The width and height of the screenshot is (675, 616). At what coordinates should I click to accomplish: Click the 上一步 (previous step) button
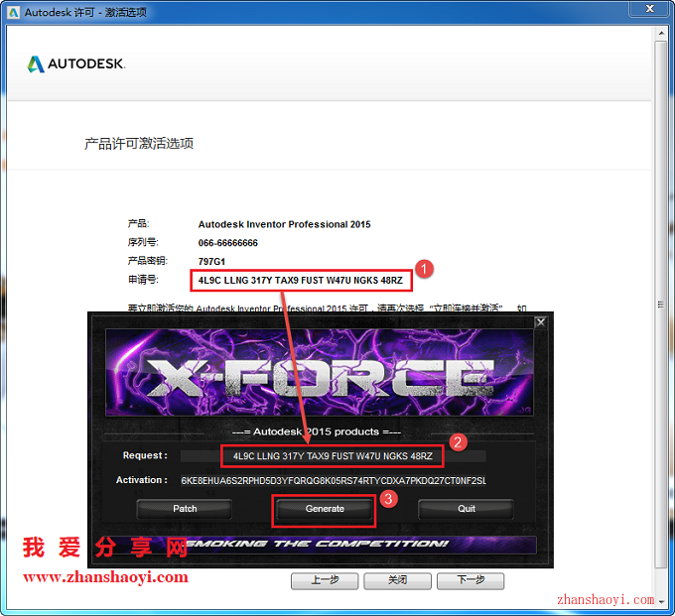point(325,580)
